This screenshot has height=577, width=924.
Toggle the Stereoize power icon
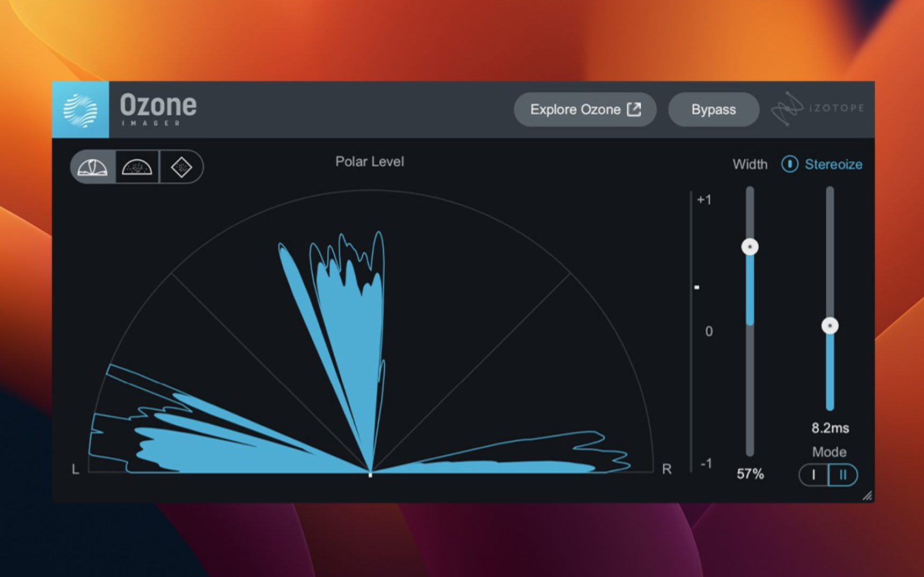tap(789, 164)
